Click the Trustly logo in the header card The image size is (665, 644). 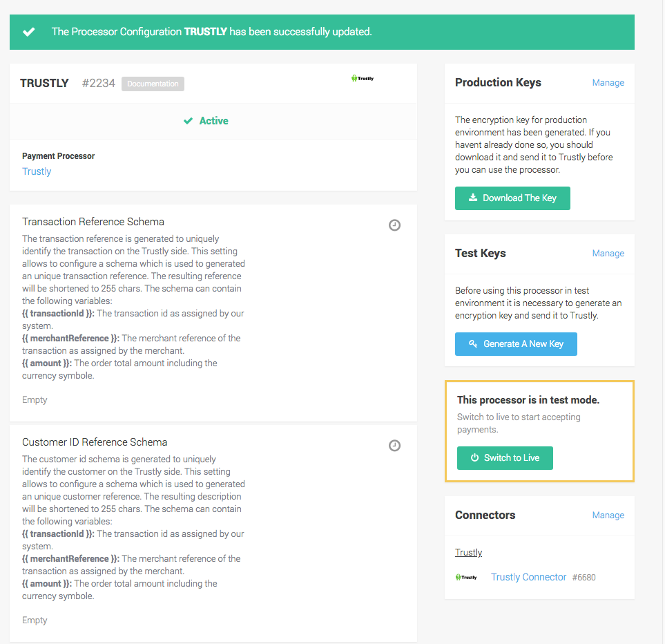(363, 79)
